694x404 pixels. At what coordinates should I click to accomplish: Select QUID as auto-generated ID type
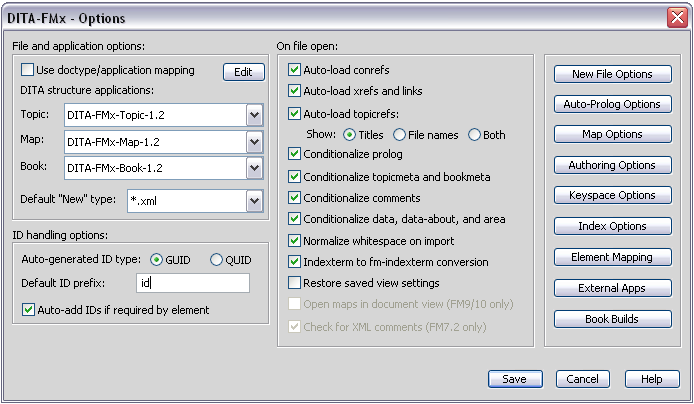click(216, 260)
